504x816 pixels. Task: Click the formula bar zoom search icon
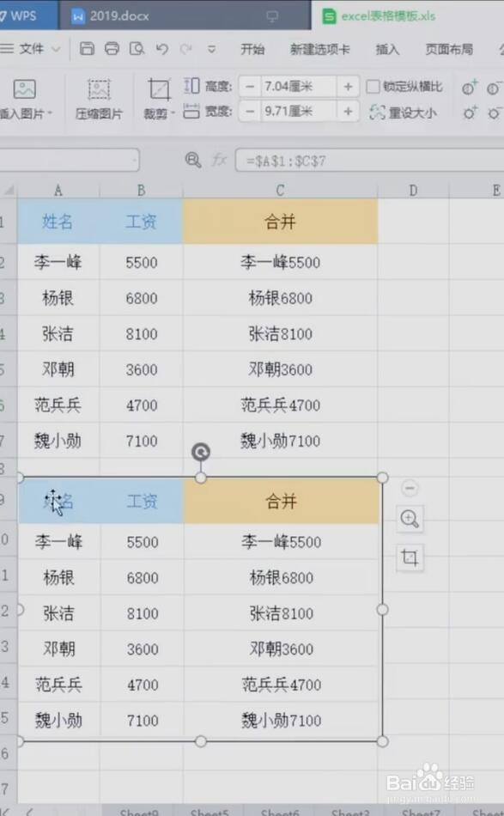[x=193, y=160]
